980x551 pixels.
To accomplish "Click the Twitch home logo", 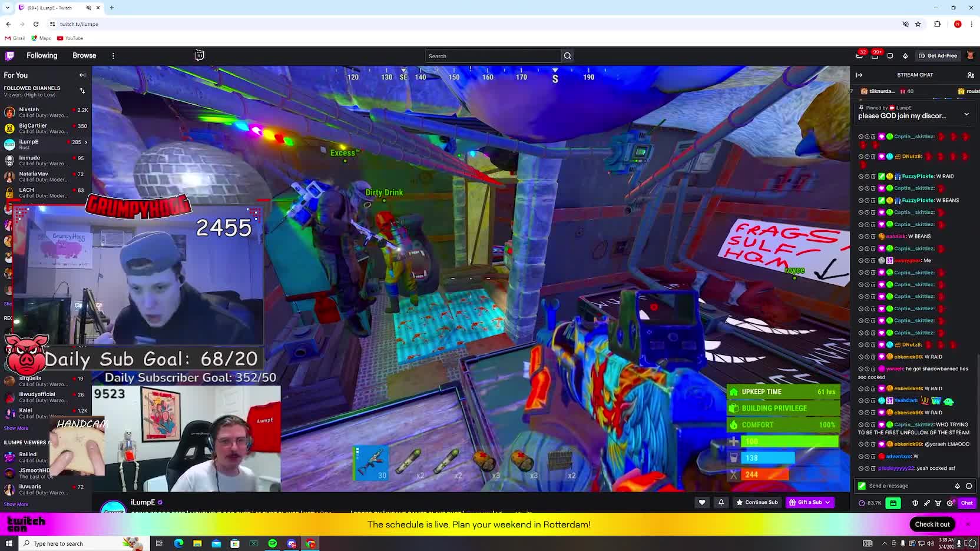I will 9,55.
